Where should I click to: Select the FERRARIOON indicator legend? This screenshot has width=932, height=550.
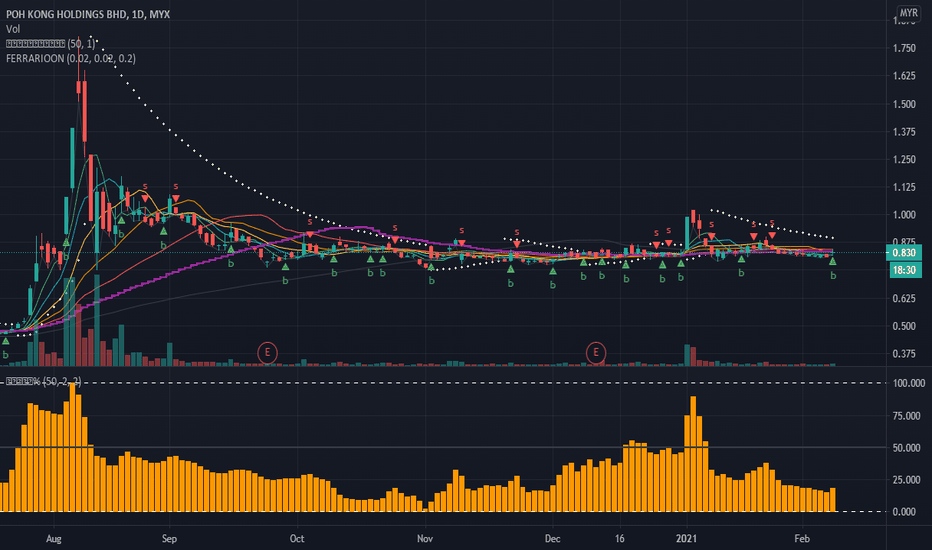click(71, 58)
